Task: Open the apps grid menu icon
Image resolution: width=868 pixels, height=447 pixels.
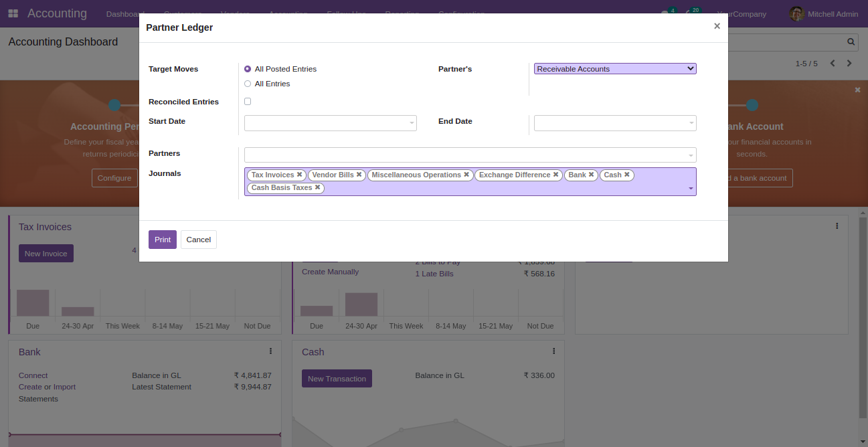Action: coord(13,13)
